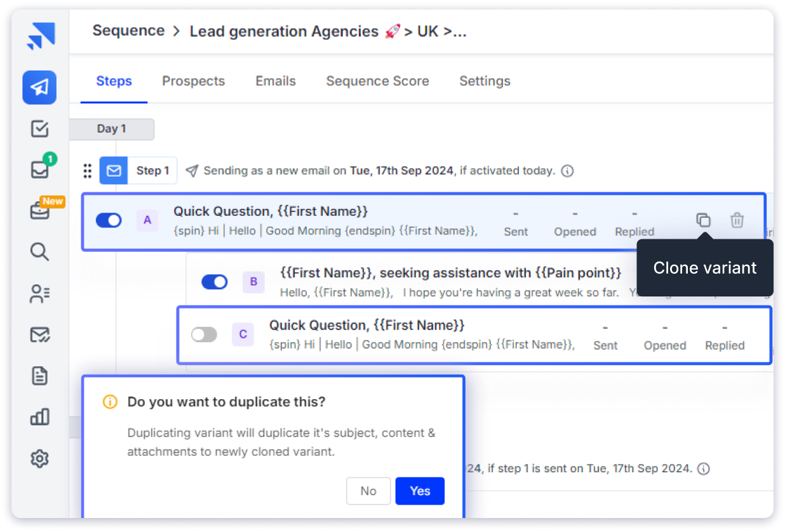
Task: Open the inbox icon with badge 1
Action: point(39,170)
